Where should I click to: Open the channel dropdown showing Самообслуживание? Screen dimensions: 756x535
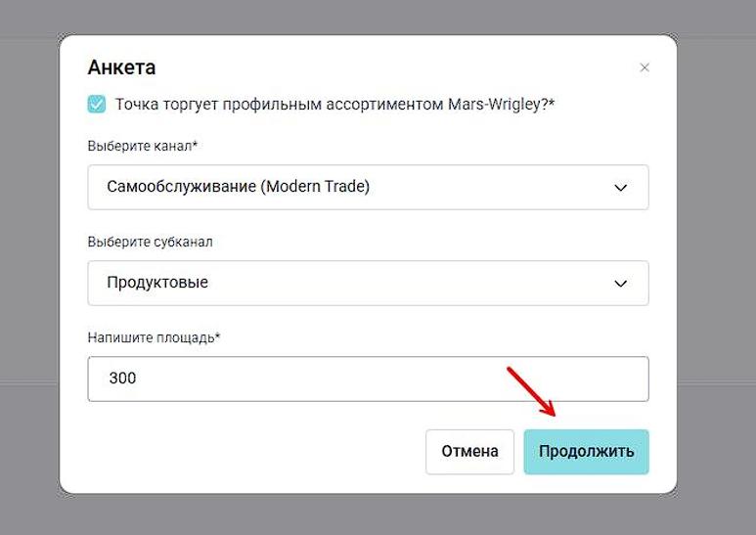(x=368, y=187)
